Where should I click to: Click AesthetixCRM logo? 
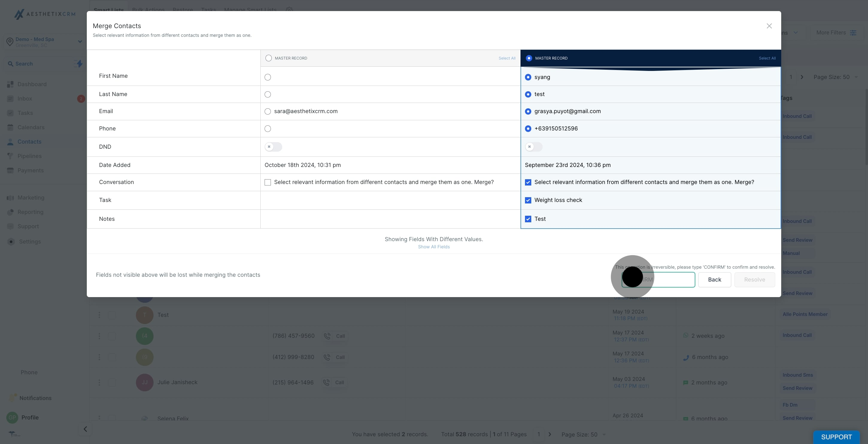click(x=45, y=14)
